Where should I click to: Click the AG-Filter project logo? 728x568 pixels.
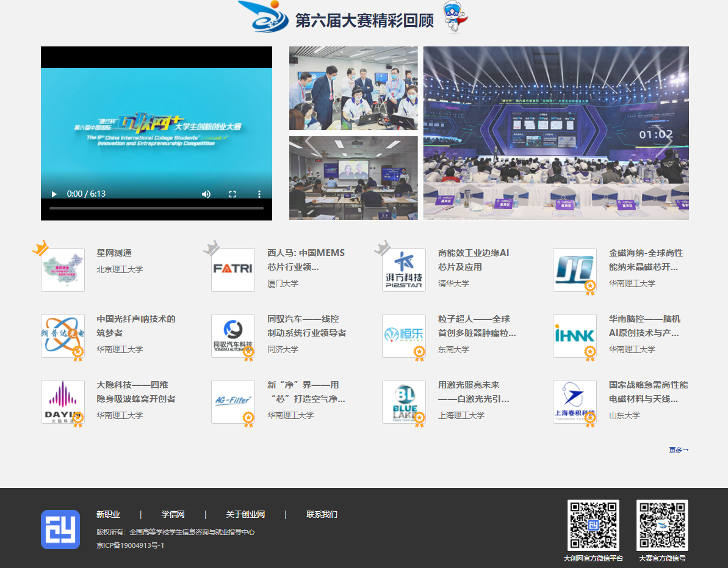[x=233, y=401]
